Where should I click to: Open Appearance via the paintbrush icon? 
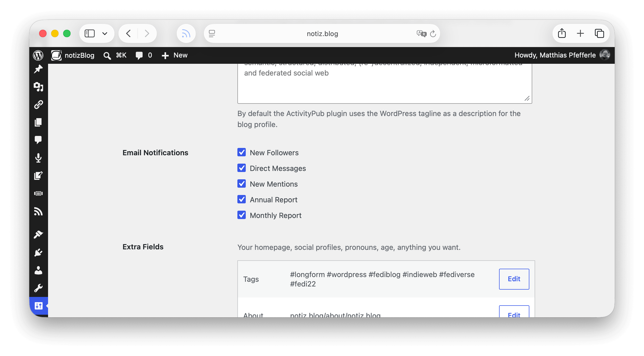click(38, 234)
